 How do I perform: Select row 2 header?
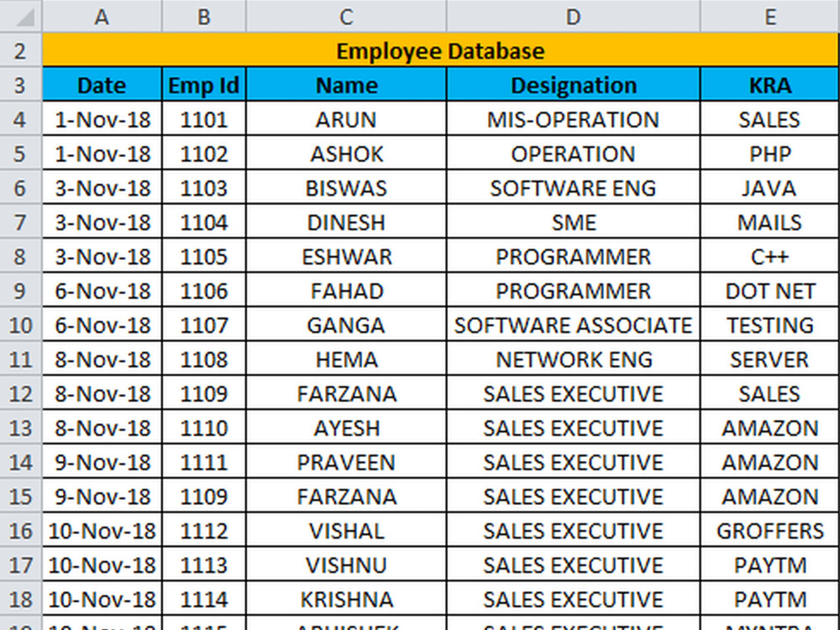[x=21, y=51]
